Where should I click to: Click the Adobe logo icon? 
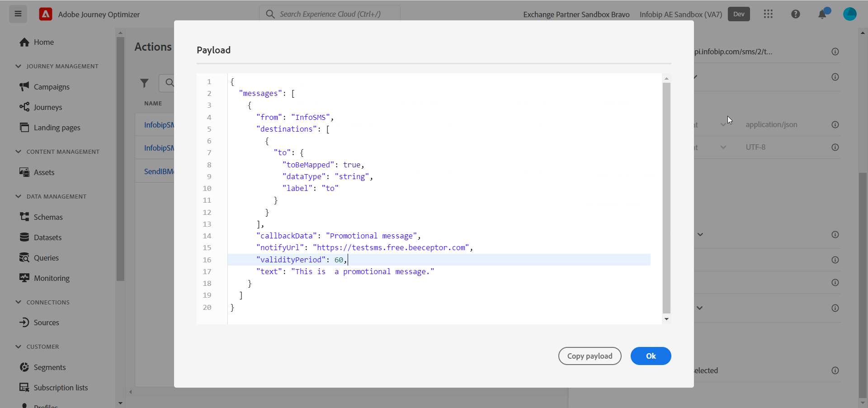click(x=45, y=14)
